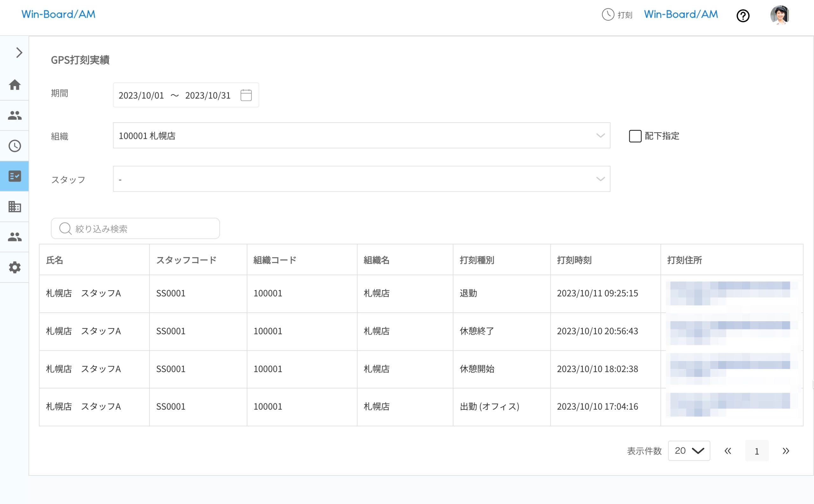Open the calendar icon next to the dates
Screen dimensions: 814x504
(246, 95)
